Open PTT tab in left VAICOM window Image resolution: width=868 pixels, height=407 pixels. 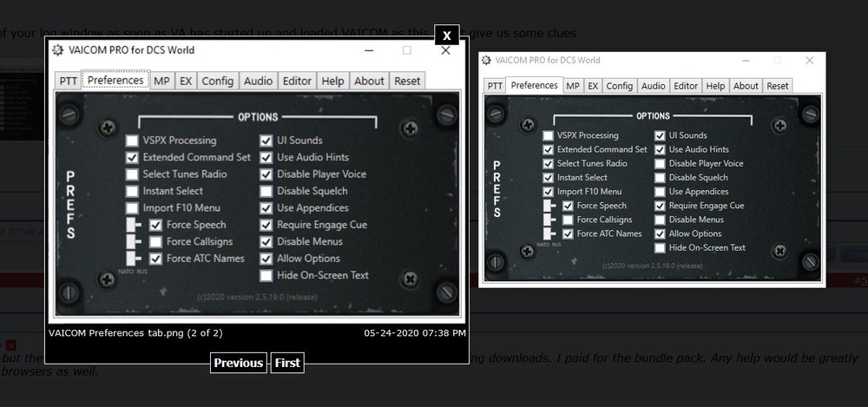[x=68, y=81]
